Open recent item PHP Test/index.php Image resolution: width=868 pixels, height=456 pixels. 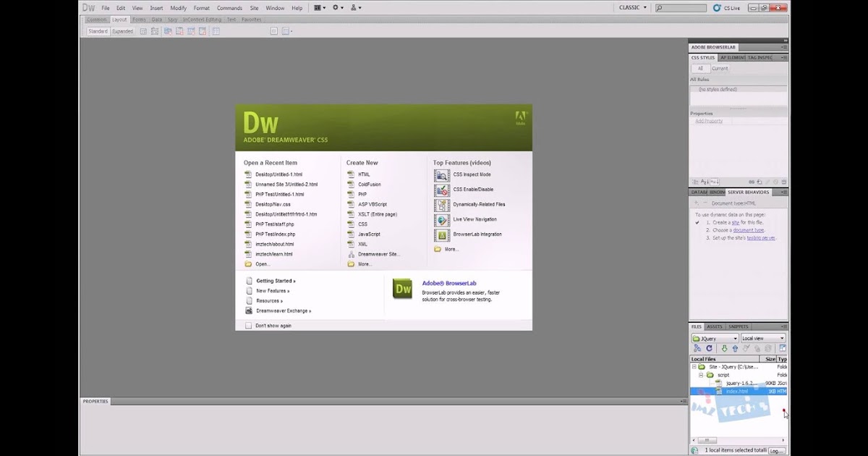(275, 235)
